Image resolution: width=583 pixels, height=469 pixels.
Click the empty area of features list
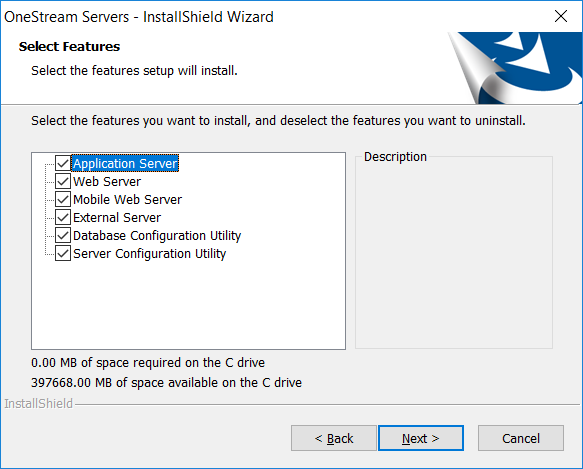[189, 305]
